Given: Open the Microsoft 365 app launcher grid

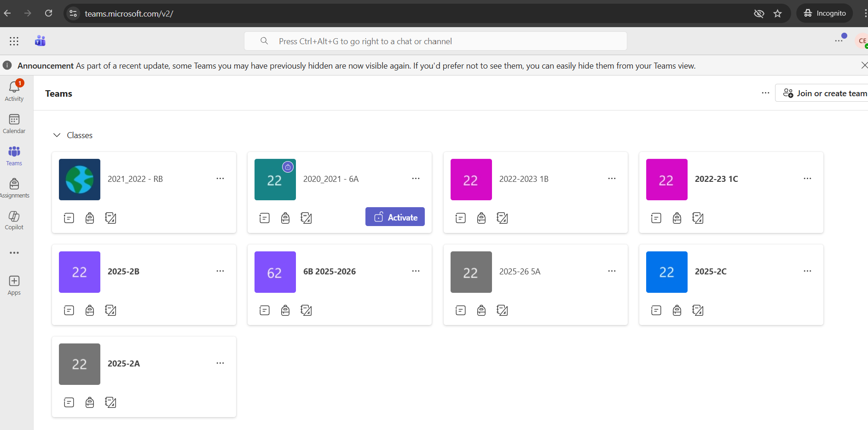Looking at the screenshot, I should (x=14, y=41).
